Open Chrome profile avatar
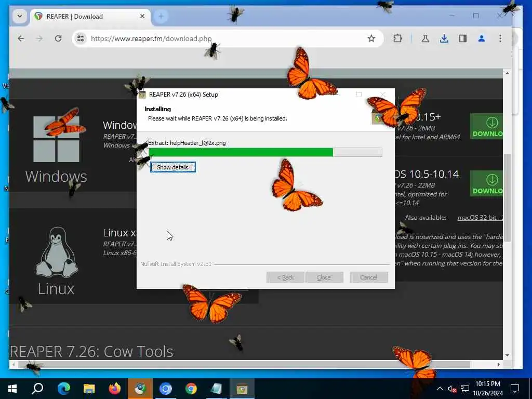532x399 pixels. [482, 38]
